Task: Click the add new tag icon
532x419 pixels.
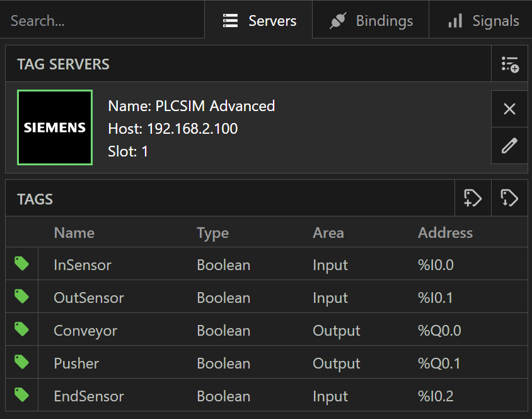Action: pyautogui.click(x=472, y=198)
